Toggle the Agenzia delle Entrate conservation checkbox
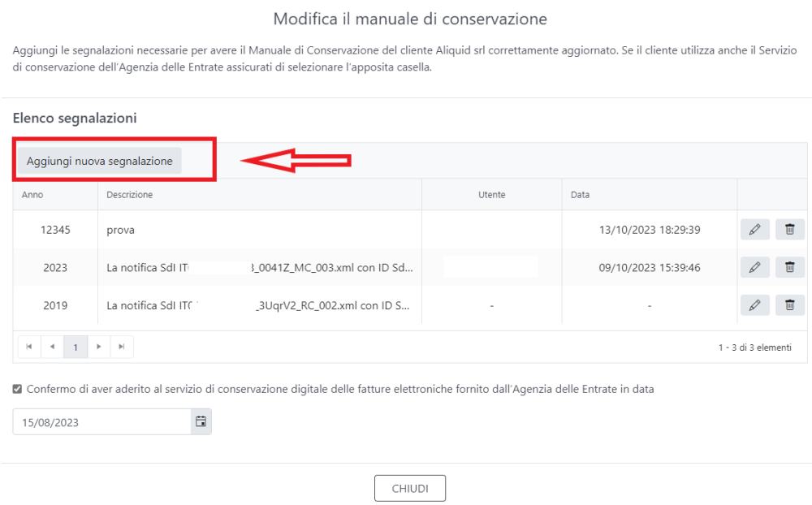This screenshot has width=812, height=505. tap(16, 388)
